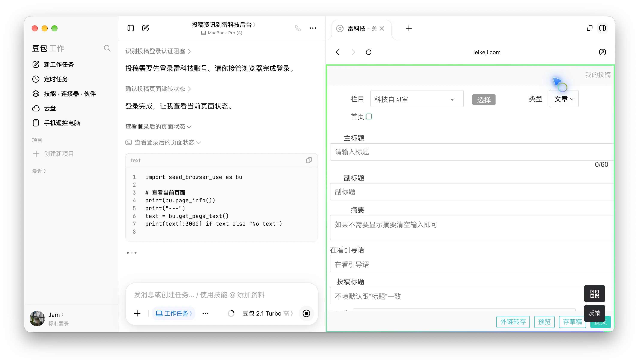
Task: Open page in external browser icon
Action: click(602, 52)
